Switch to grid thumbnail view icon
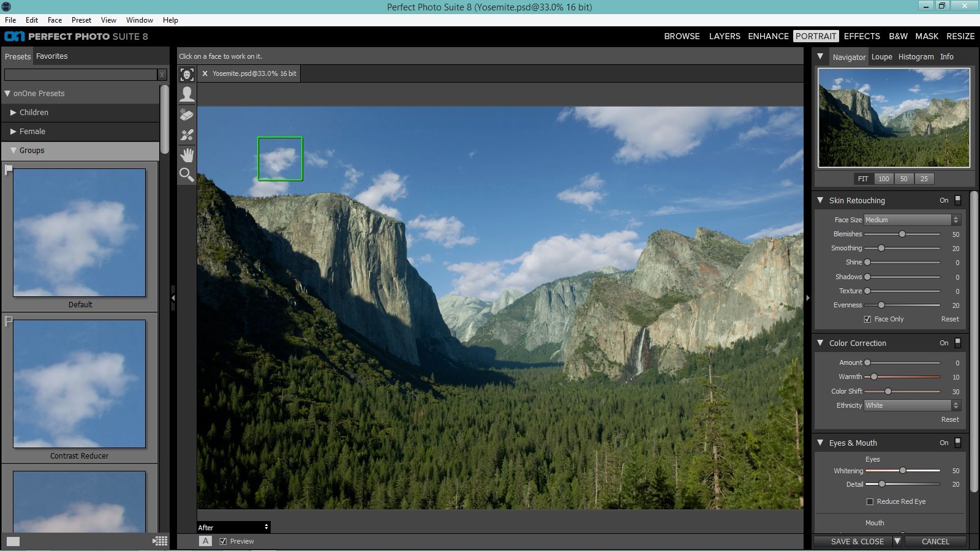The image size is (980, 551). point(160,541)
